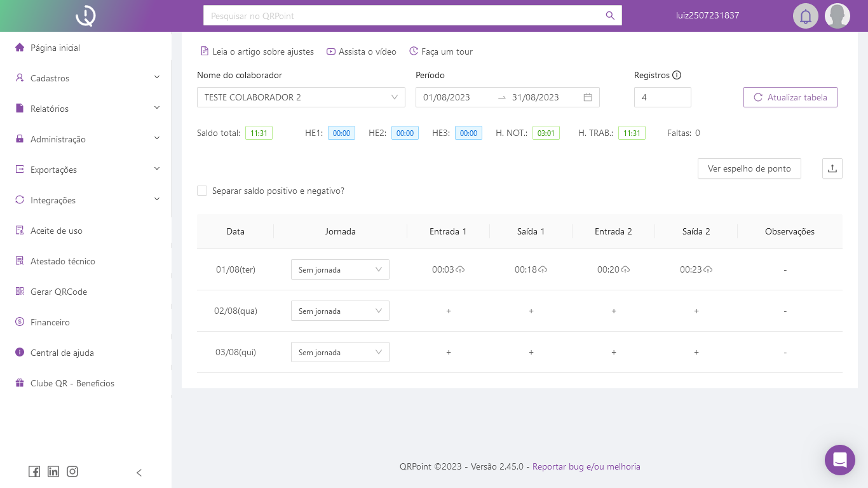Collapse the sidebar with the arrow
This screenshot has width=868, height=488.
(139, 473)
